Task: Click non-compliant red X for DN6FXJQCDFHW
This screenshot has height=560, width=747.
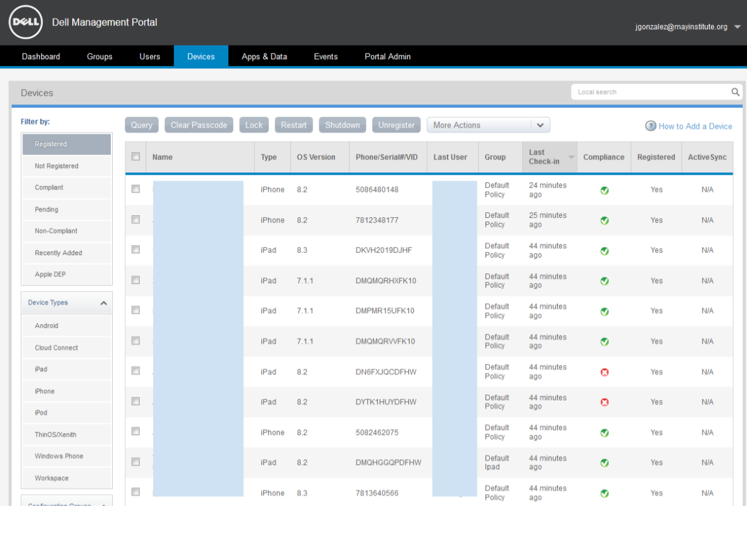Action: [x=604, y=372]
